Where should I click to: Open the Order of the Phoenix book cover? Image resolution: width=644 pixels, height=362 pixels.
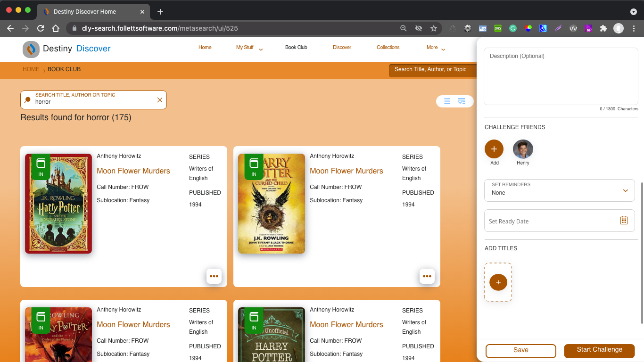click(58, 335)
